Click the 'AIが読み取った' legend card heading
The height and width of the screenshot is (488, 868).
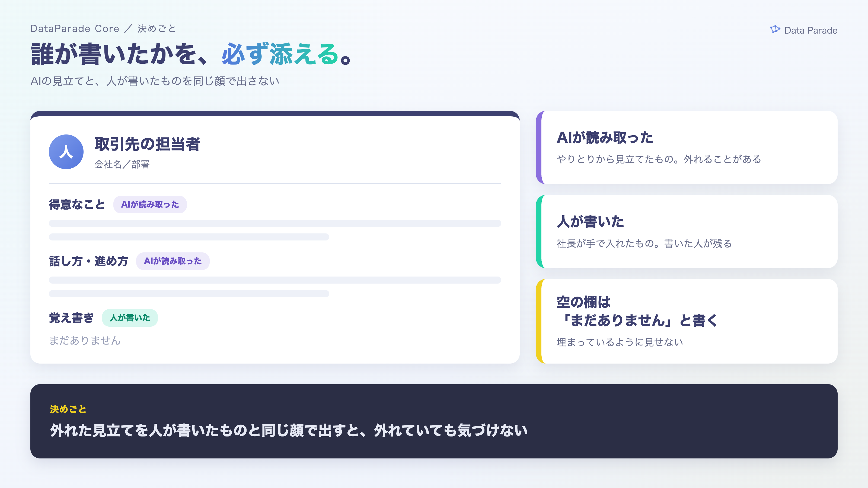605,138
